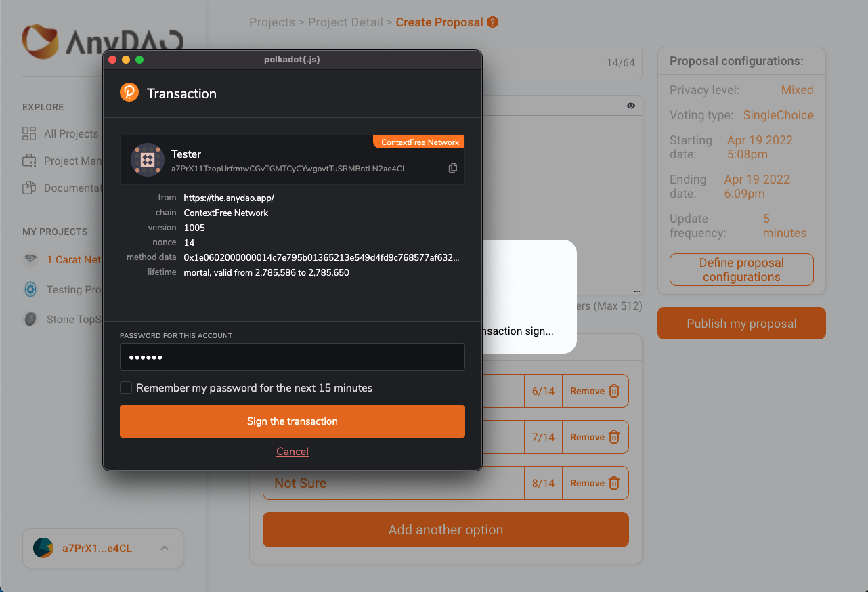
Task: Click the Documentation pages icon
Action: click(29, 188)
